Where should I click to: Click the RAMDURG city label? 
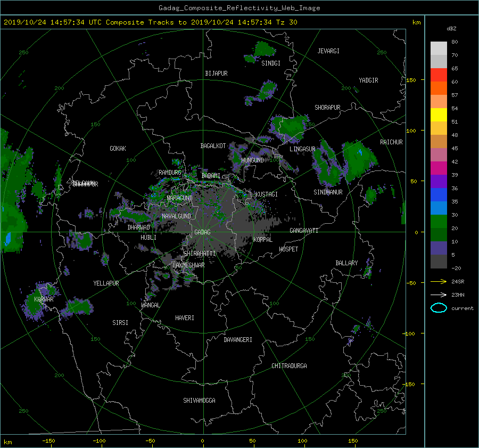170,173
